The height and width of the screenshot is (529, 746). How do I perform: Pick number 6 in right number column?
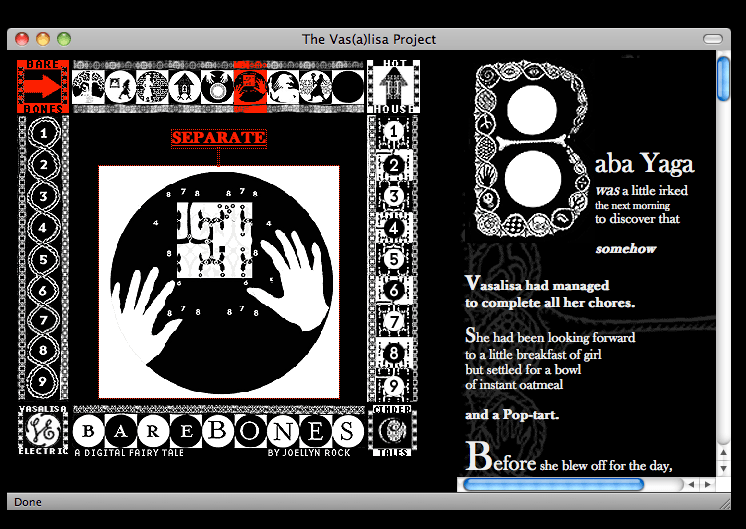(x=394, y=290)
